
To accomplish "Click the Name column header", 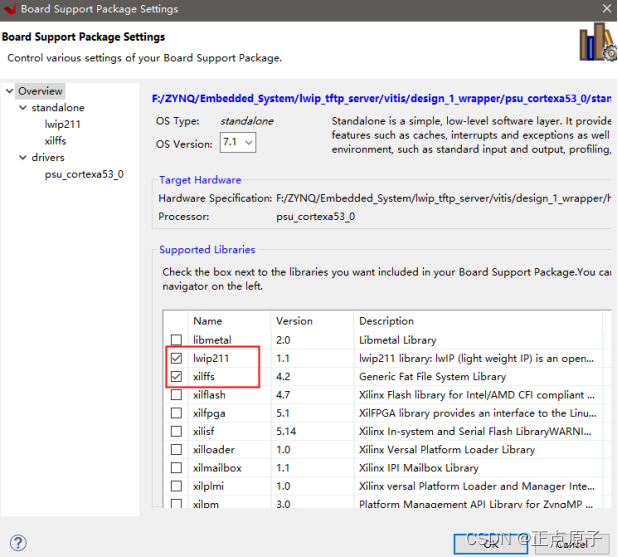I will pos(208,321).
